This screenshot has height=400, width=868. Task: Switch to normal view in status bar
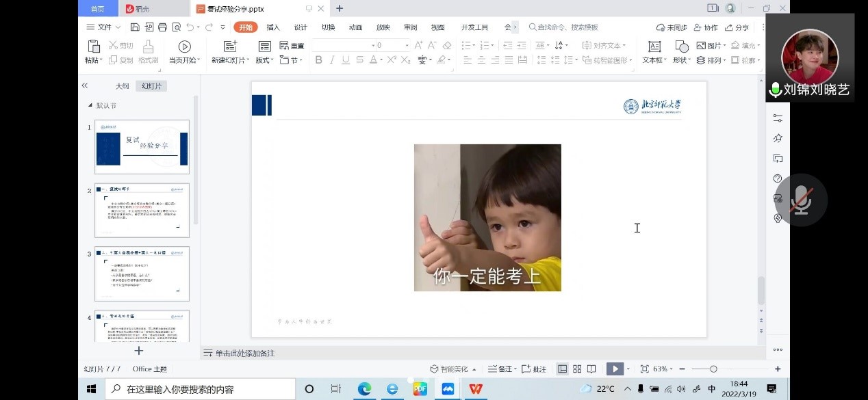point(562,369)
